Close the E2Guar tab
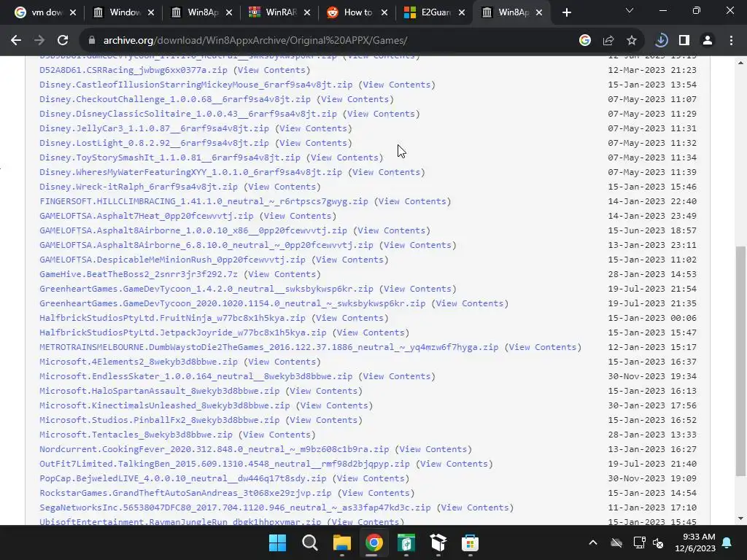Screen dimensions: 747x560 (x=462, y=12)
